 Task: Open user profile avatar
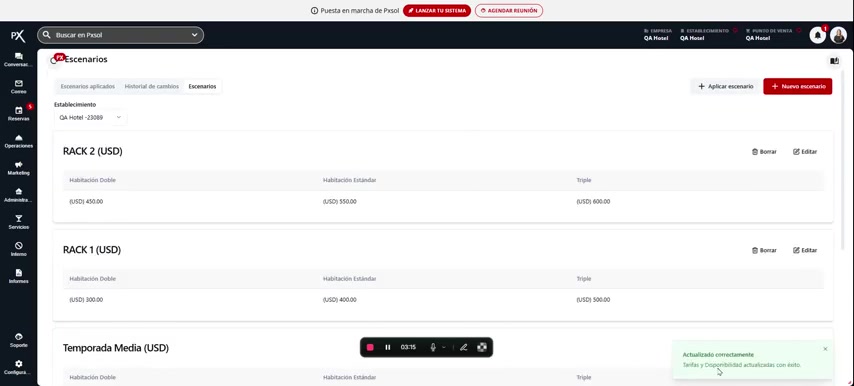point(838,35)
